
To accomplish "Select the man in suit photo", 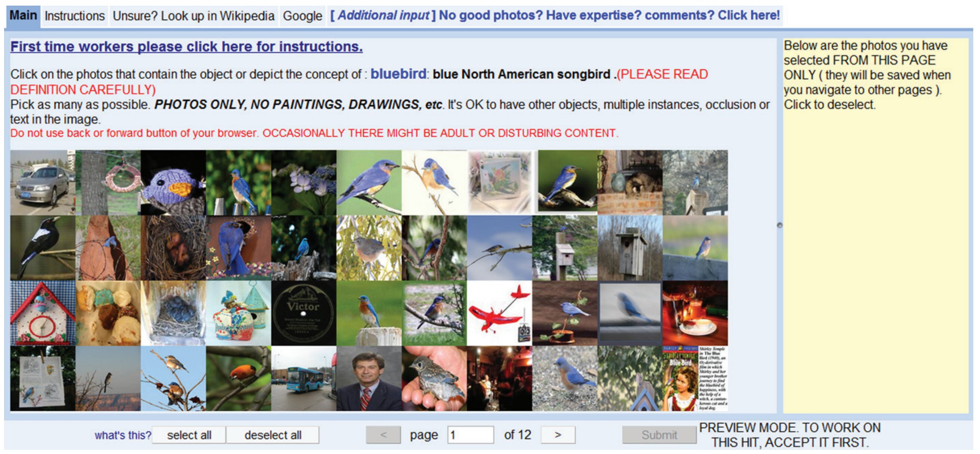I will tap(369, 378).
